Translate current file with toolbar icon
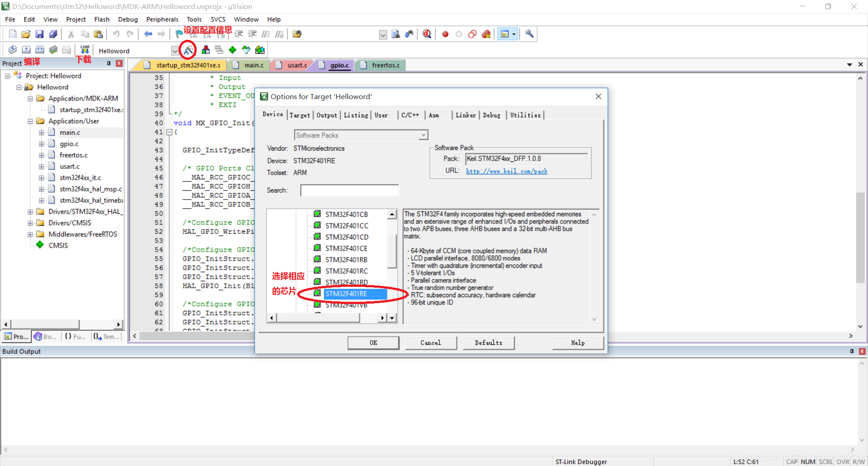 [x=13, y=50]
